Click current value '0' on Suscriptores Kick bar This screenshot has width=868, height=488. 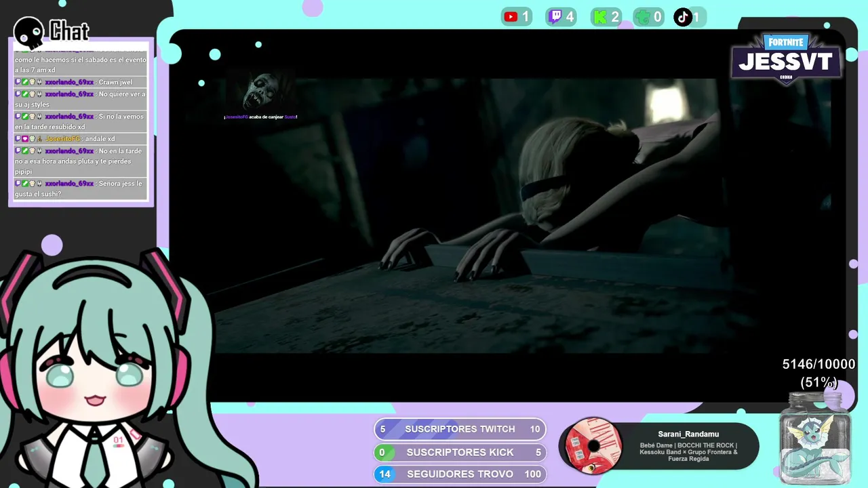tap(382, 452)
